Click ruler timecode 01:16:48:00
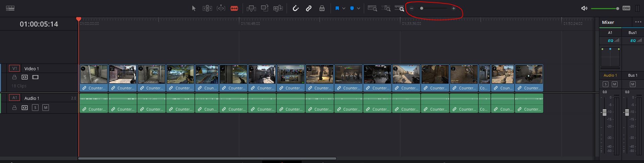This screenshot has height=163, width=644. pos(250,24)
